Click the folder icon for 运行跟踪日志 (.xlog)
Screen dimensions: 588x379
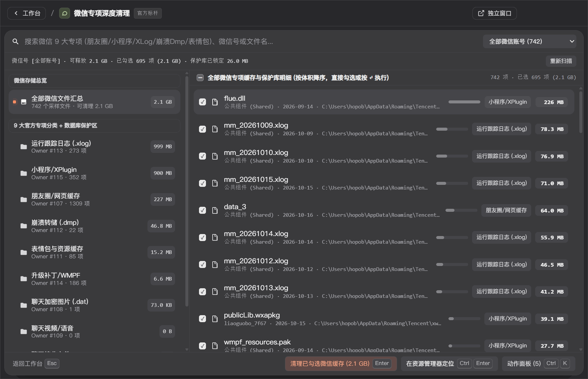tap(24, 147)
